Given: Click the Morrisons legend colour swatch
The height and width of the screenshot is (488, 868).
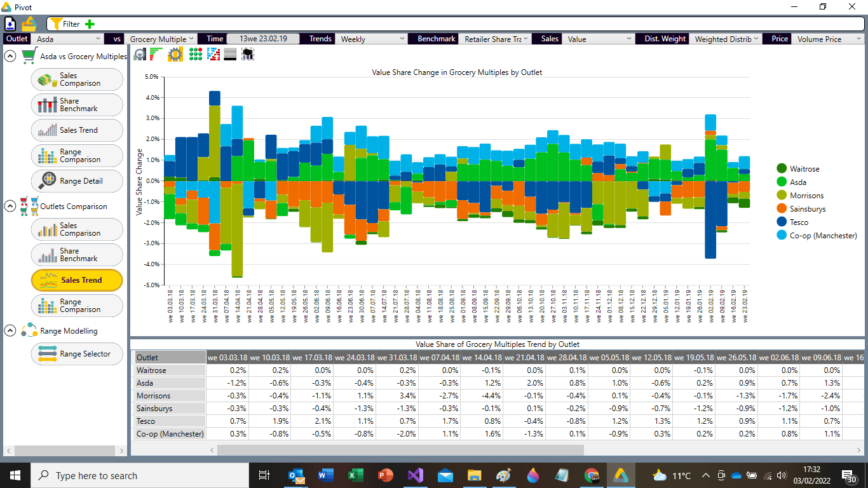Looking at the screenshot, I should 782,196.
